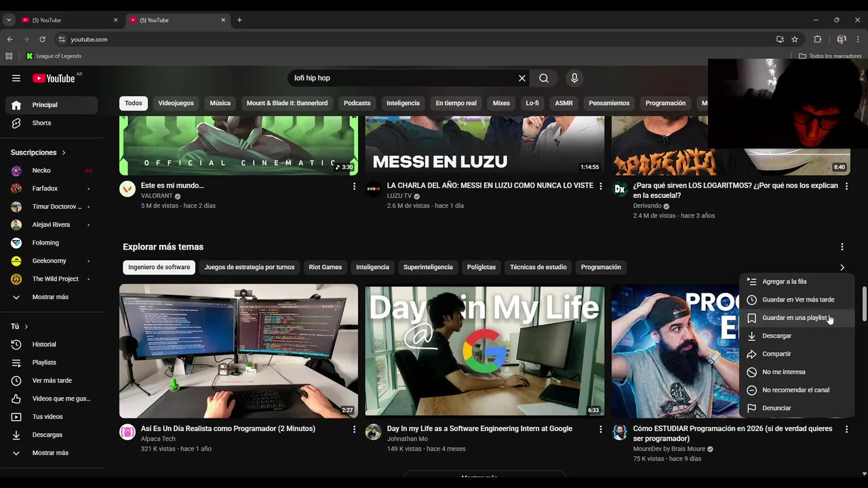Screen dimensions: 868x488
Task: Open options for Day in my Life video
Action: point(600,429)
